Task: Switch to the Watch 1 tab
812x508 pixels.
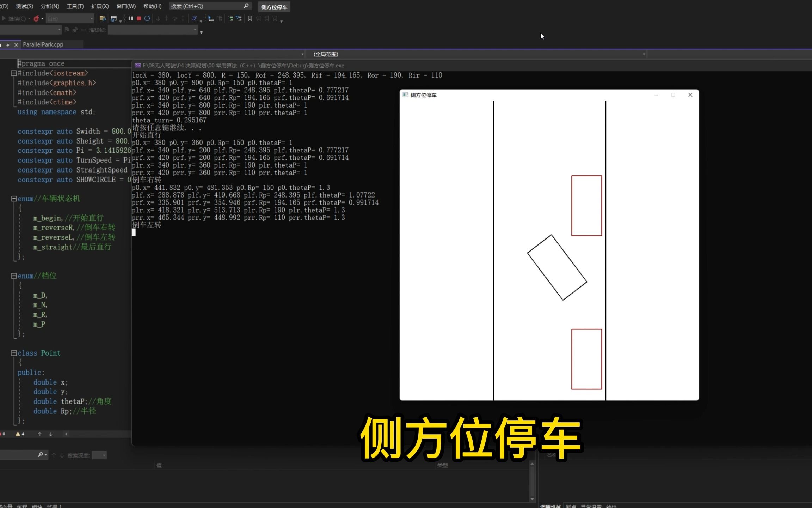Action: [x=54, y=506]
